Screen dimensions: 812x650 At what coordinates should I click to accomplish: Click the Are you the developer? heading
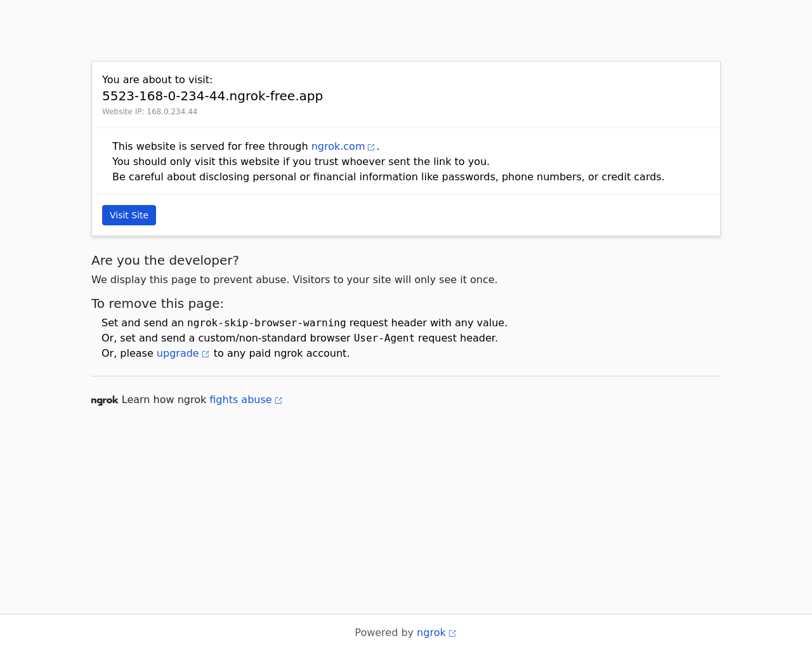click(165, 260)
